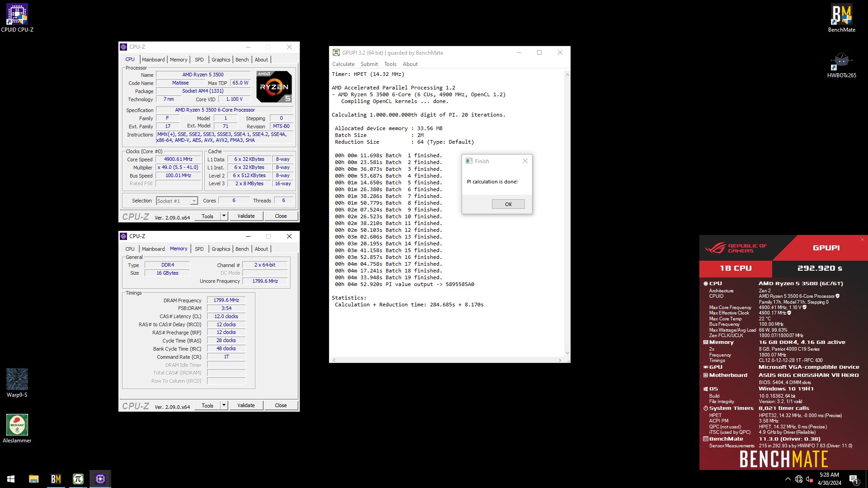Click Tools button in lower CPU-Z

coord(208,405)
